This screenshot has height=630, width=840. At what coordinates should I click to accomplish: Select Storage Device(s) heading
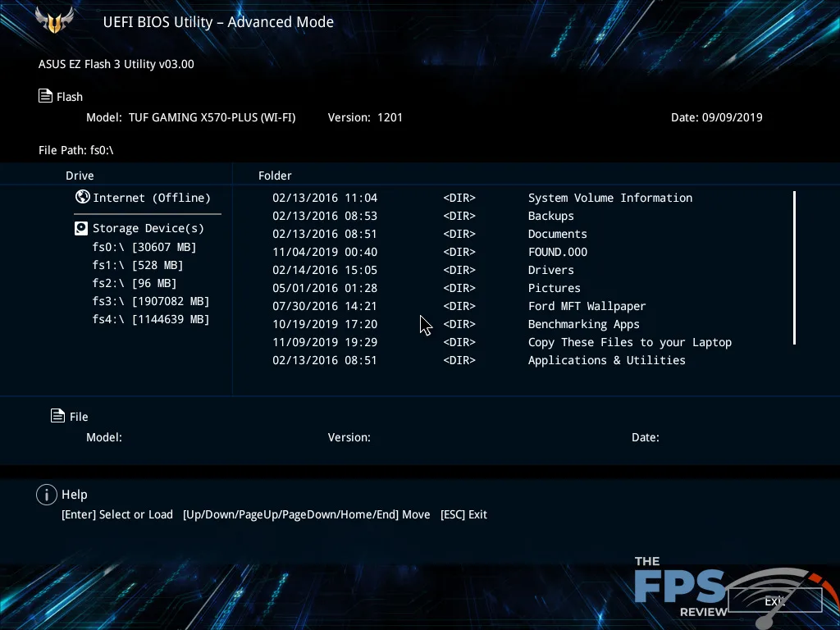coord(148,228)
